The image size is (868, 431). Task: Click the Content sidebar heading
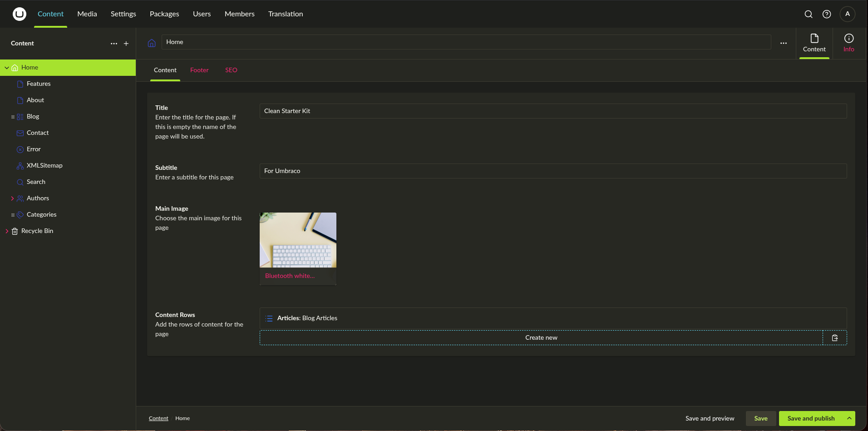tap(22, 44)
